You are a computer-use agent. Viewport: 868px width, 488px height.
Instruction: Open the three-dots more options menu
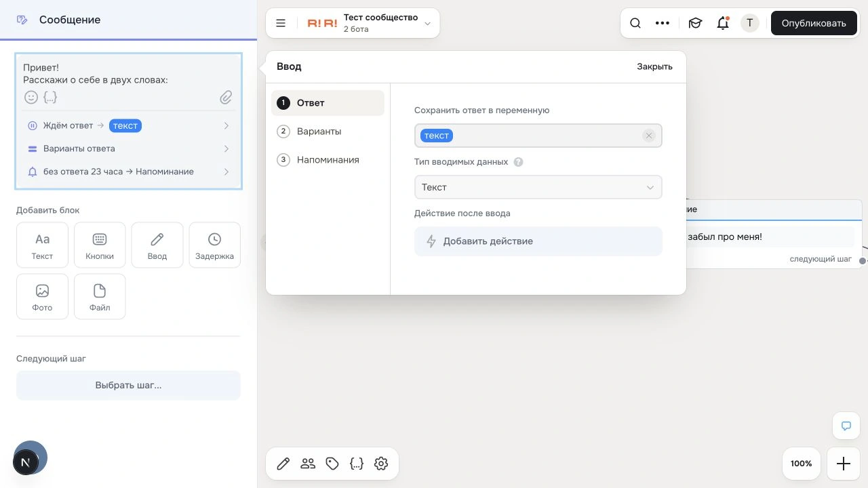click(x=663, y=23)
